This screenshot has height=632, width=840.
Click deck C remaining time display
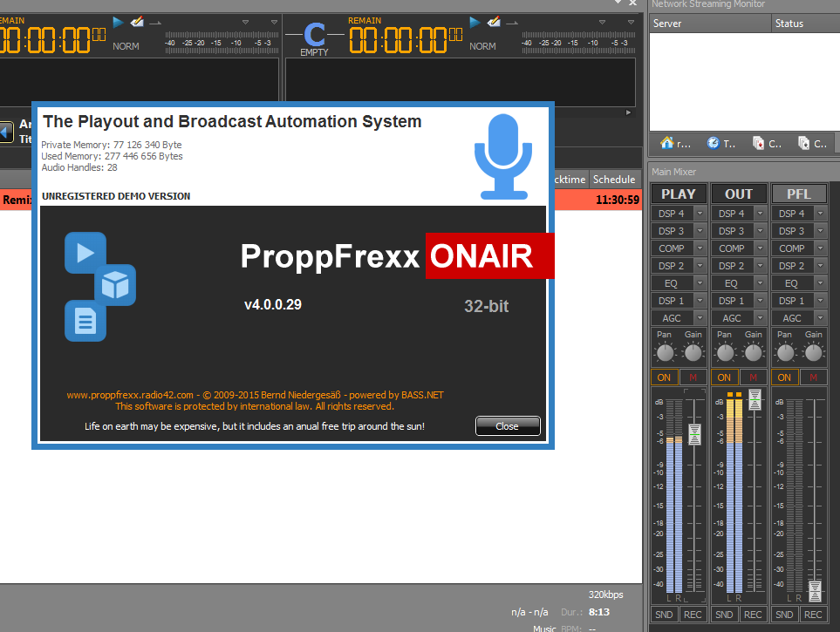coord(406,40)
